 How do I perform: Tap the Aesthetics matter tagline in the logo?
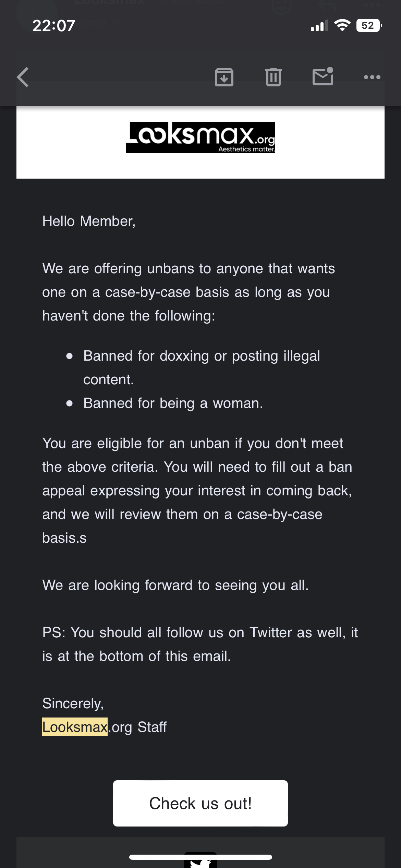pos(247,149)
